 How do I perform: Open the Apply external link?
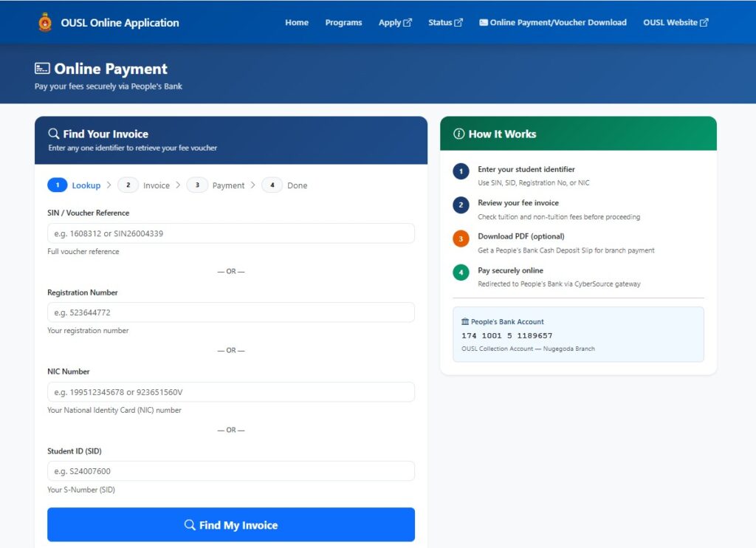click(395, 23)
